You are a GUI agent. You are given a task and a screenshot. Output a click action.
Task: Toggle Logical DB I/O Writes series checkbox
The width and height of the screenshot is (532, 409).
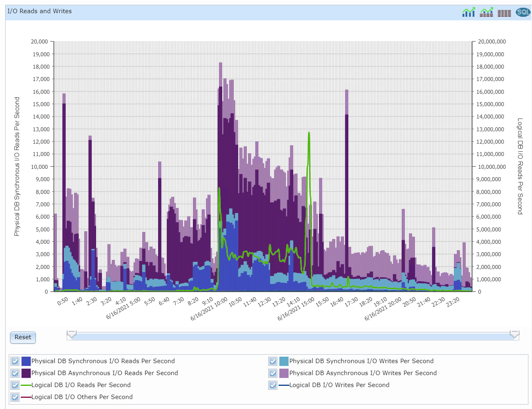[x=273, y=385]
